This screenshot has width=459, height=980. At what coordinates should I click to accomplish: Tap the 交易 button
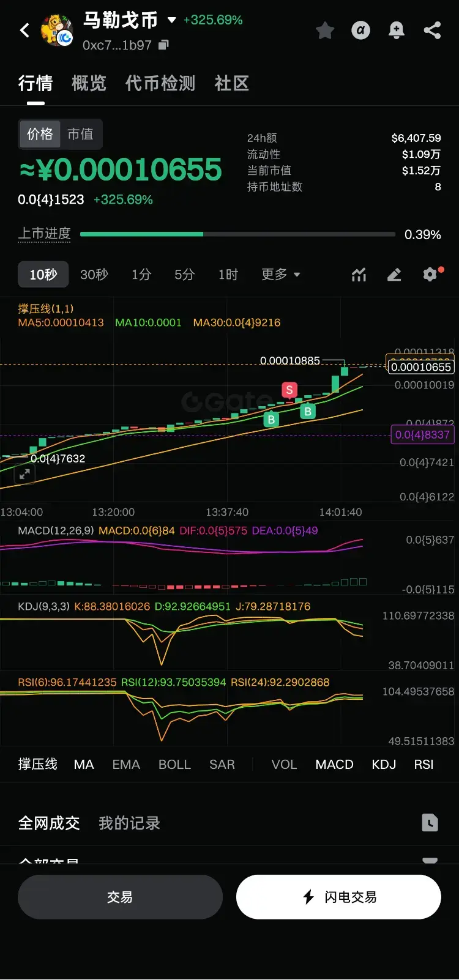pyautogui.click(x=120, y=897)
